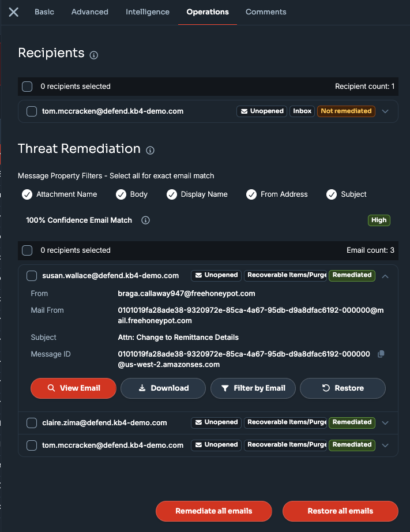Open info icon for 100% Confidence Email Match
This screenshot has width=410, height=532.
(145, 220)
